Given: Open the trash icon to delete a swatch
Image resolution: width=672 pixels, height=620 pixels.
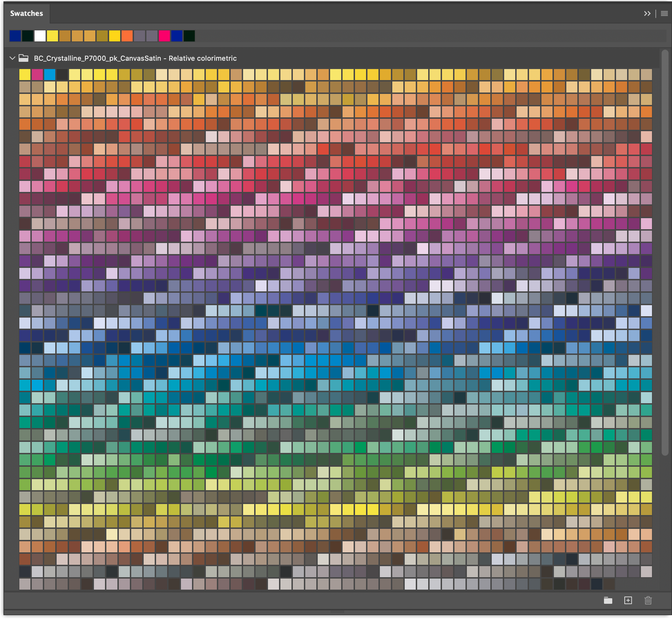Looking at the screenshot, I should click(x=649, y=601).
